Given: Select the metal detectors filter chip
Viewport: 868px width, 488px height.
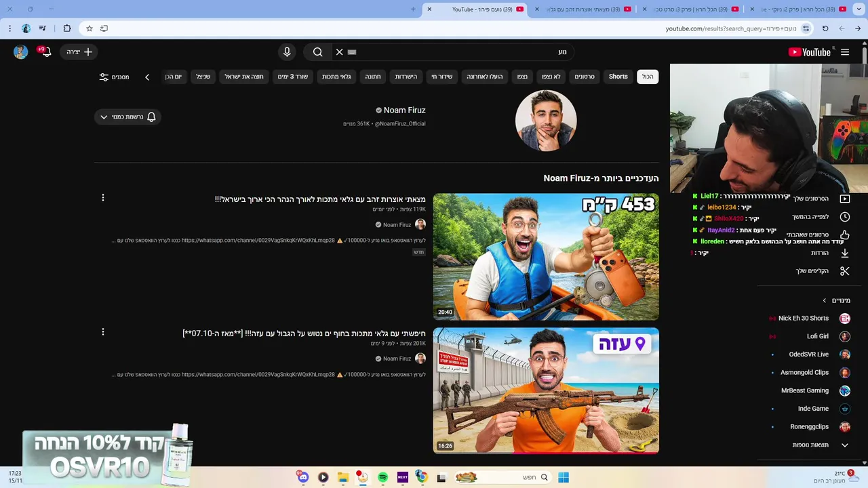Looking at the screenshot, I should click(336, 77).
